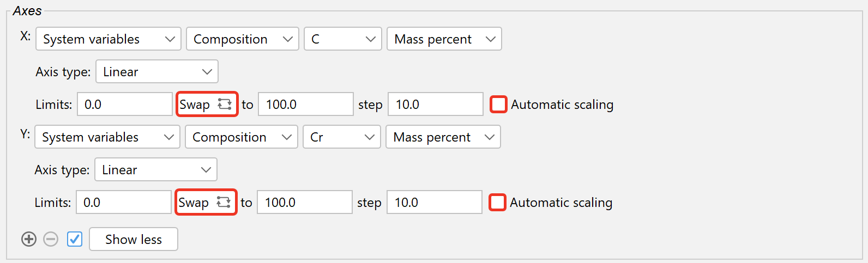Enable Automatic scaling for Y axis
The height and width of the screenshot is (263, 868).
(x=497, y=202)
